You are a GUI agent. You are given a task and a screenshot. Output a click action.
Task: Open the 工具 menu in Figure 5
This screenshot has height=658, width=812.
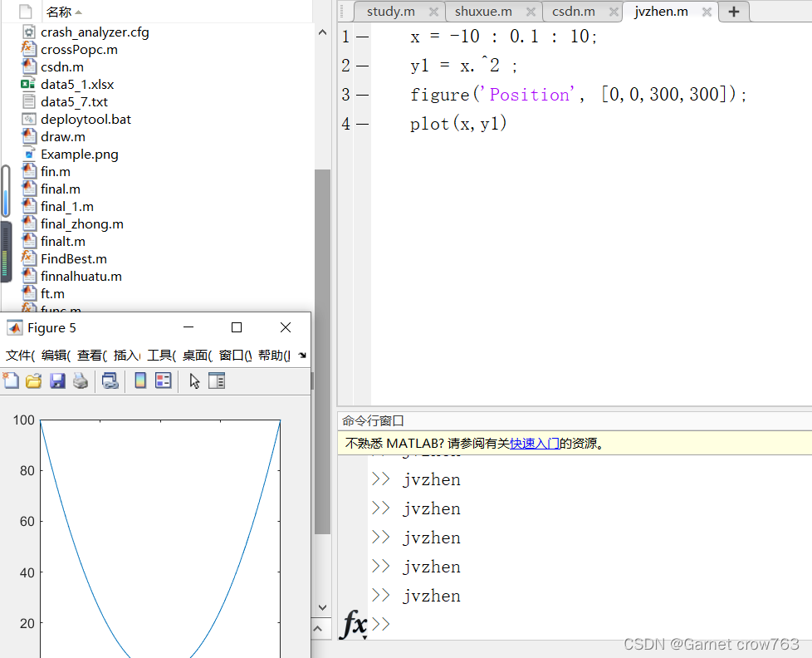tap(162, 356)
